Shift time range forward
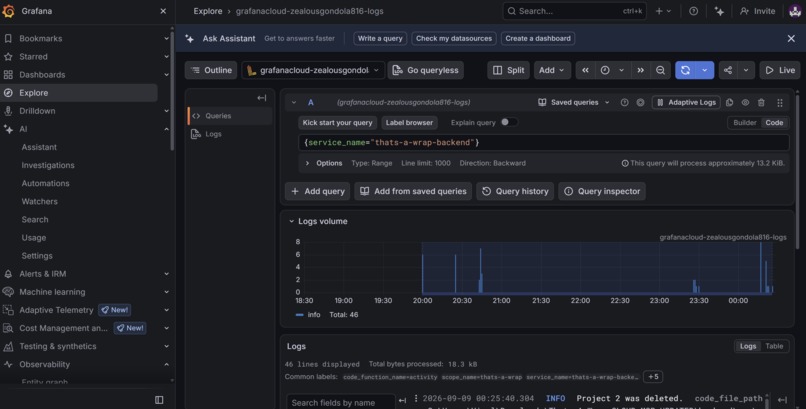Image resolution: width=806 pixels, height=409 pixels. click(640, 70)
